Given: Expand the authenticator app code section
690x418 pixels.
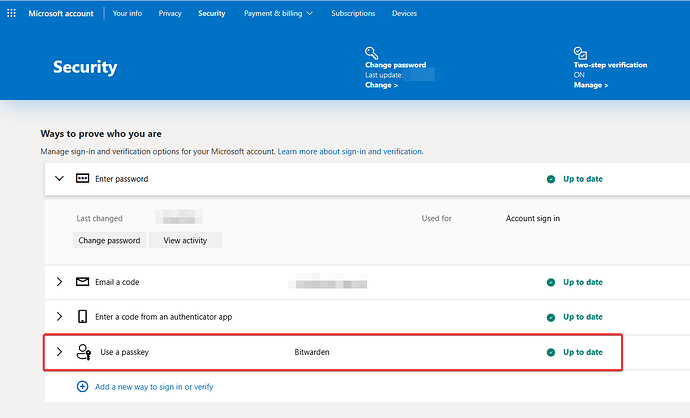Looking at the screenshot, I should (59, 316).
